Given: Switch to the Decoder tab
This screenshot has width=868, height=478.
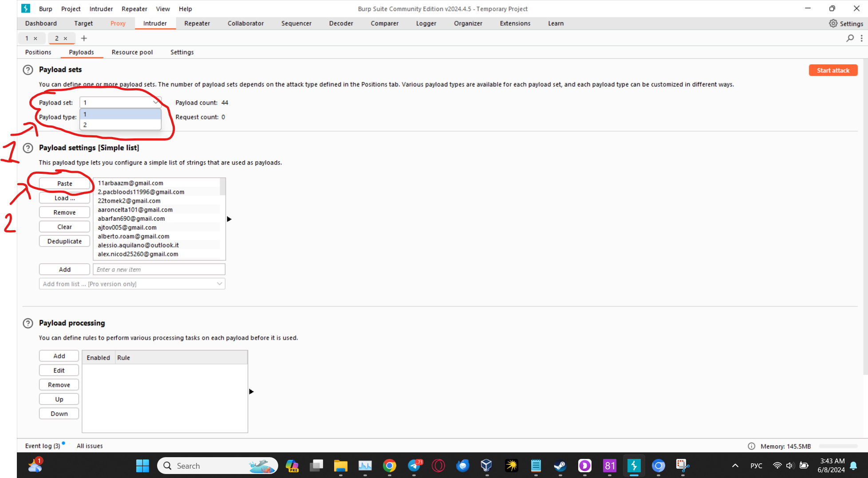Looking at the screenshot, I should click(341, 24).
